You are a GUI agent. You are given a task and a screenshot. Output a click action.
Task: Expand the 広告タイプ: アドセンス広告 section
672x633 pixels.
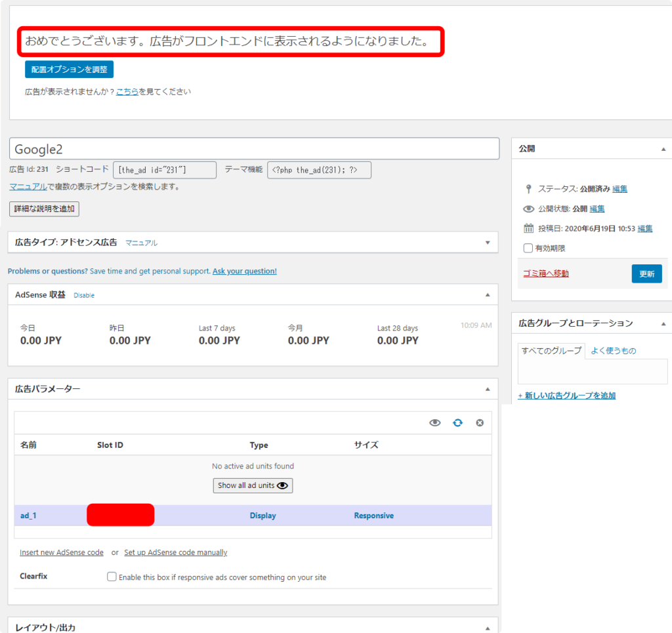(x=488, y=243)
